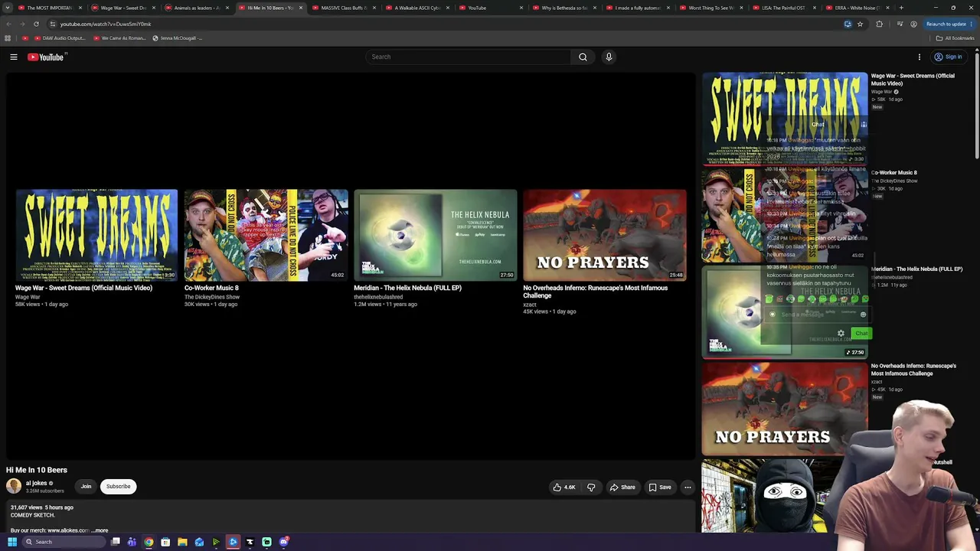Open YouTube settings three-dot menu
The height and width of the screenshot is (551, 980).
920,57
